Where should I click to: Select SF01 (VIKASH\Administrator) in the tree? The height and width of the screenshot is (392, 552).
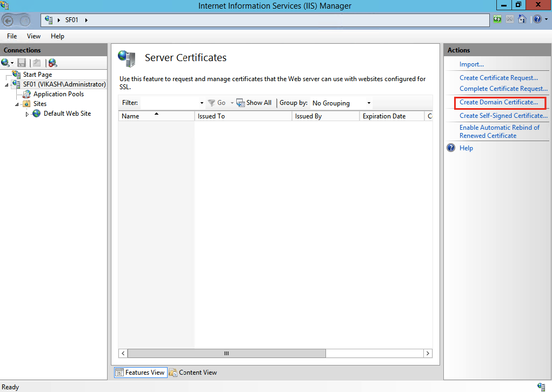64,84
